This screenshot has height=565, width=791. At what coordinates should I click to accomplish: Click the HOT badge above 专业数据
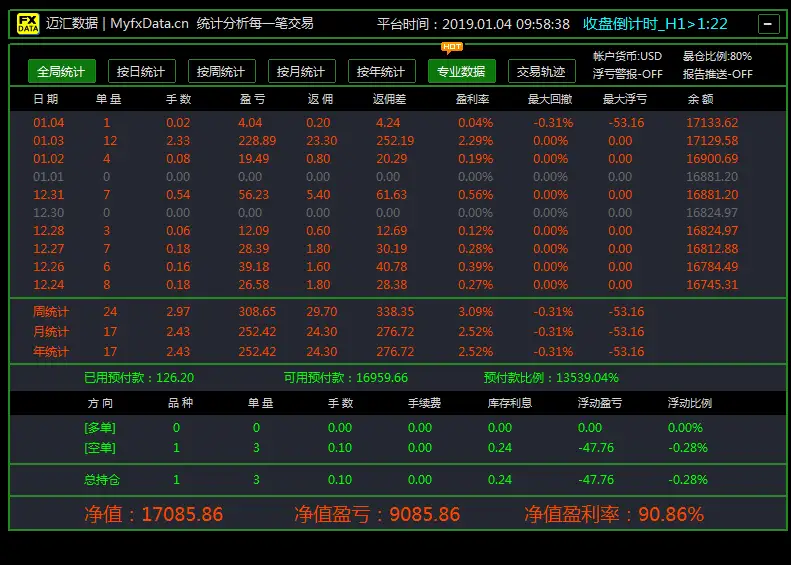pos(451,47)
